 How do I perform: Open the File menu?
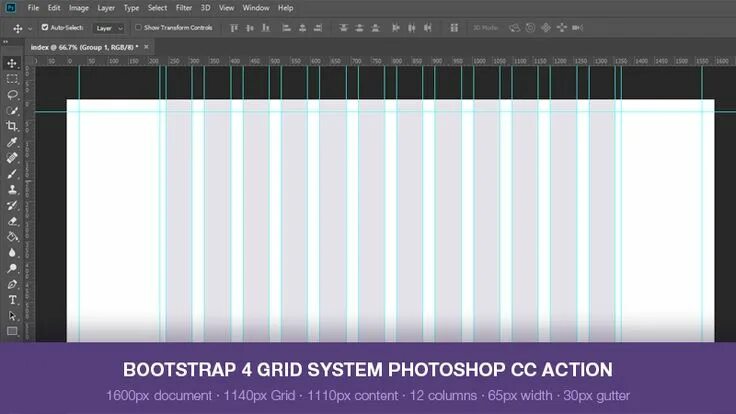33,8
